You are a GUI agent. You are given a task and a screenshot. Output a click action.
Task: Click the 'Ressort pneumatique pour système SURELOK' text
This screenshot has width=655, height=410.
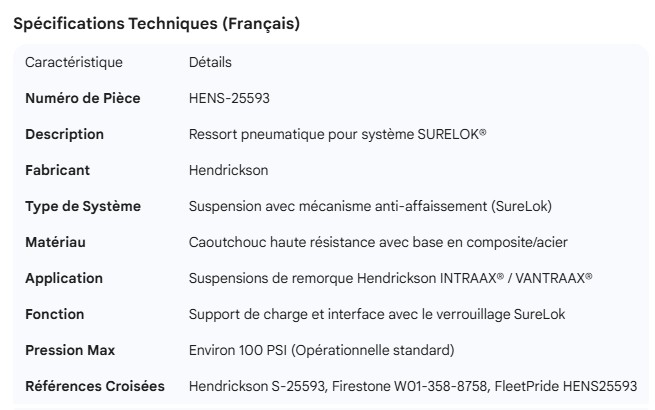337,134
